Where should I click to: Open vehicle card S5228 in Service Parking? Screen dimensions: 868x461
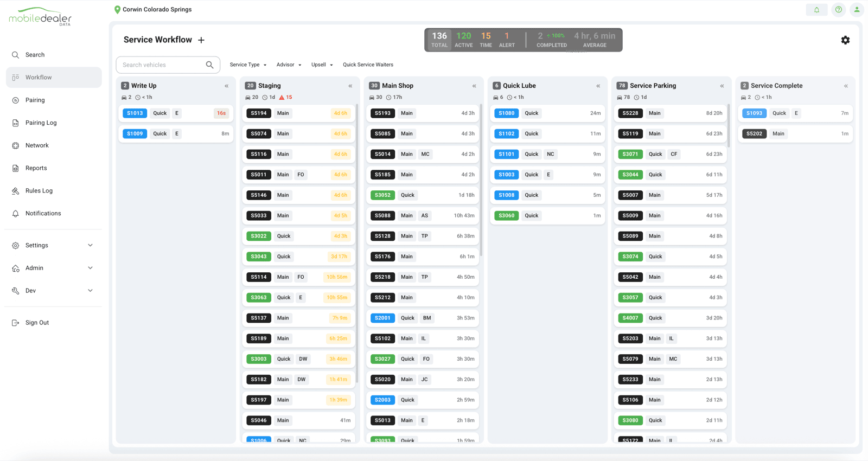[671, 113]
